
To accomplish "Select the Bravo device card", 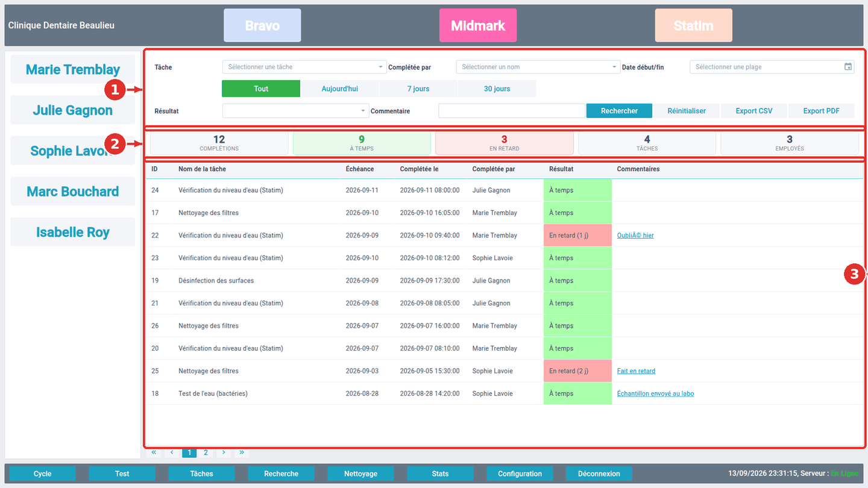I will (262, 25).
